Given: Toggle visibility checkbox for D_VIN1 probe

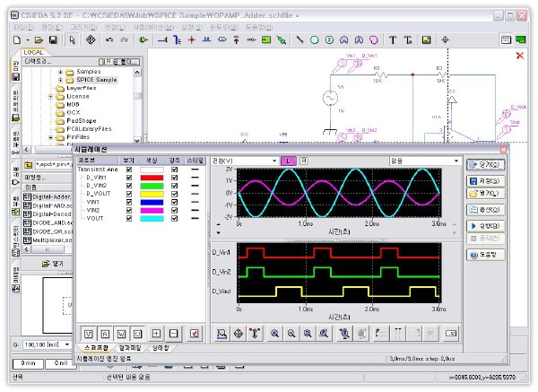Looking at the screenshot, I should tap(129, 178).
